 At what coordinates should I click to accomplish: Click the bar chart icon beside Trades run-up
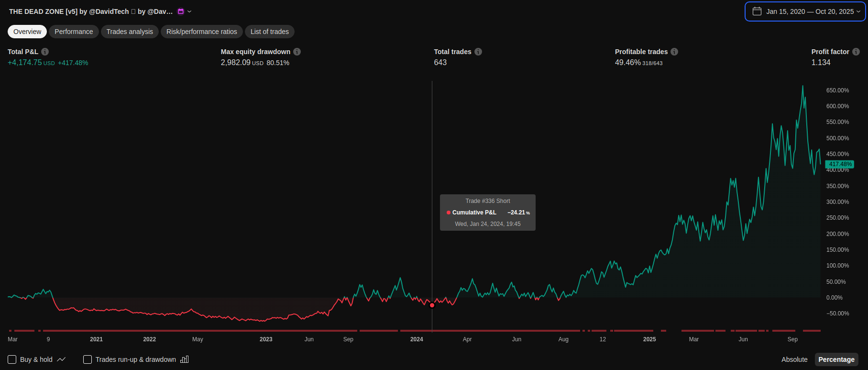tap(185, 359)
